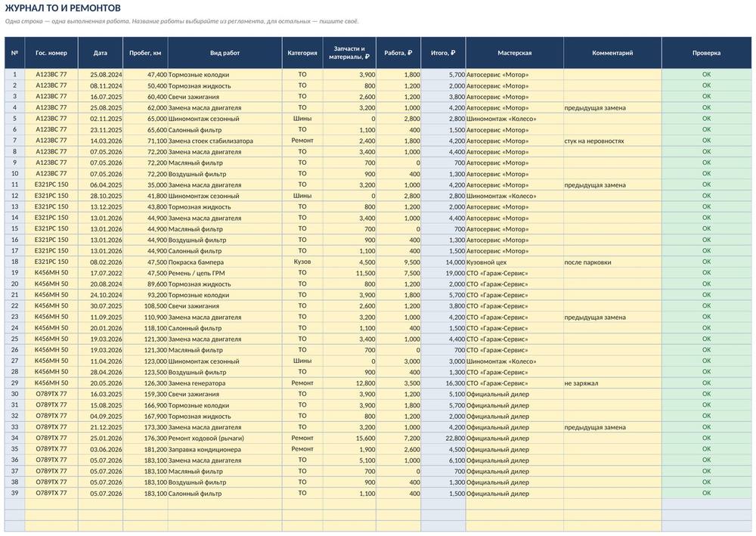Select the total value 19,000
This screenshot has width=756, height=536.
point(443,273)
